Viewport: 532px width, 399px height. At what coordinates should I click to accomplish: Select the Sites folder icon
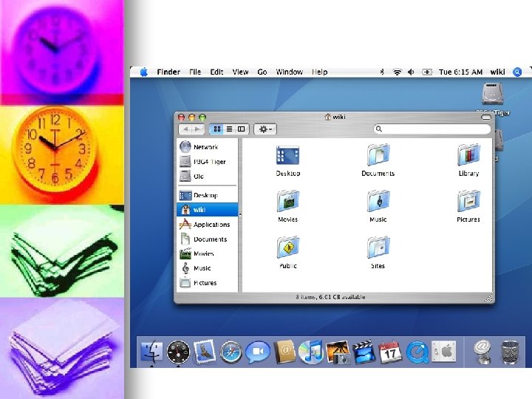pos(378,248)
